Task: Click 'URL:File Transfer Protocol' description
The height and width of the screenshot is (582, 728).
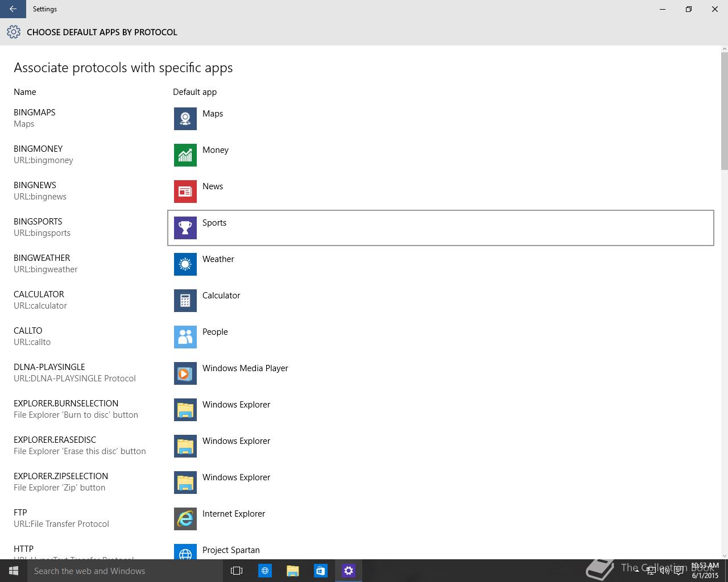Action: pyautogui.click(x=61, y=524)
